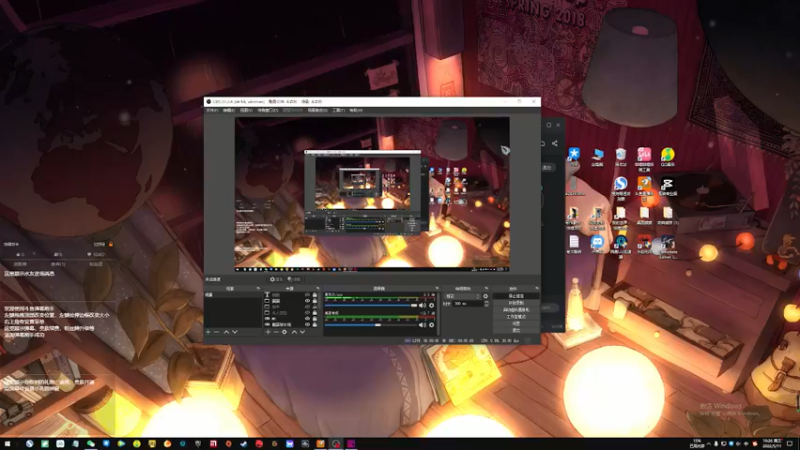Adjust the 桌面音频 volume slider
Viewport: 800px width, 450px height.
[371, 325]
